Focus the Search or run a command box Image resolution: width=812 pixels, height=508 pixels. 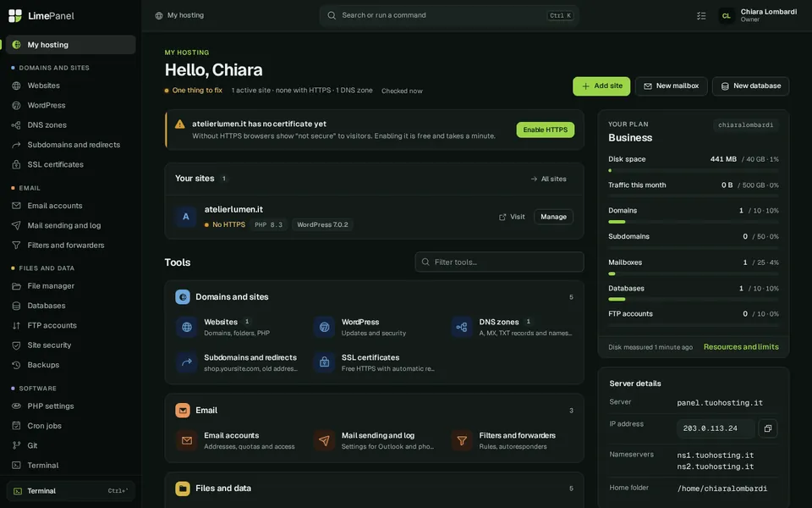(449, 15)
